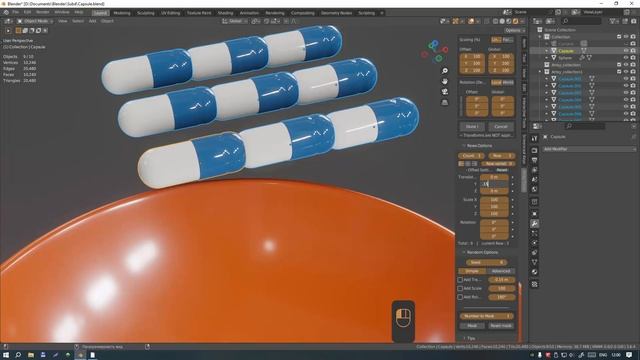Viewport: 640px width, 360px height.
Task: Open the Render properties tab icon
Action: pyautogui.click(x=534, y=151)
